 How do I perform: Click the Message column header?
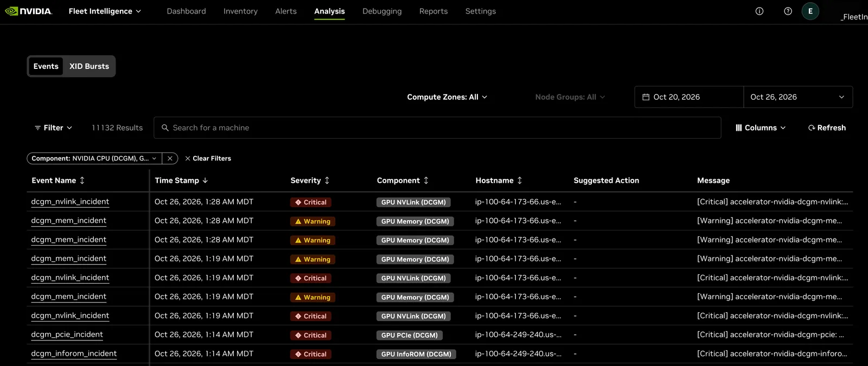(x=713, y=181)
